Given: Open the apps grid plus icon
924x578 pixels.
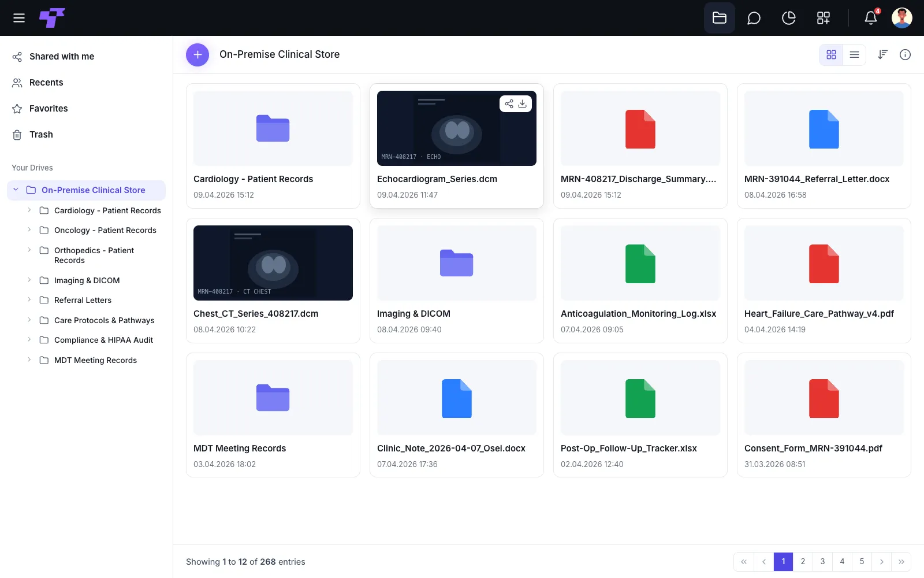Looking at the screenshot, I should (823, 18).
